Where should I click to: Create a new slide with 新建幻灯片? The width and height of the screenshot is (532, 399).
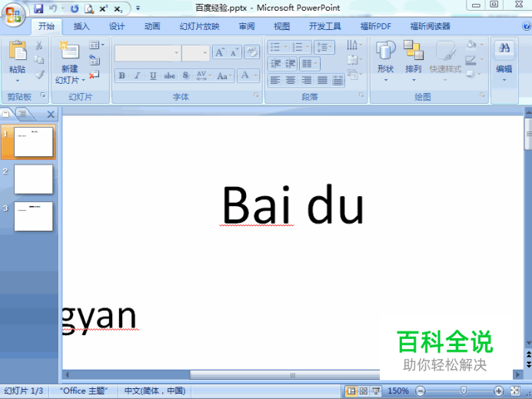pos(70,62)
